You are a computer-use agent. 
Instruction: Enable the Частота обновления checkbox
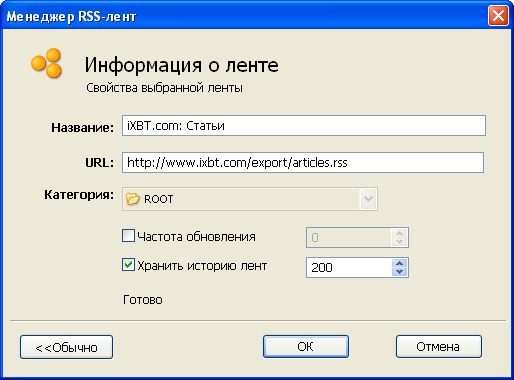(128, 235)
